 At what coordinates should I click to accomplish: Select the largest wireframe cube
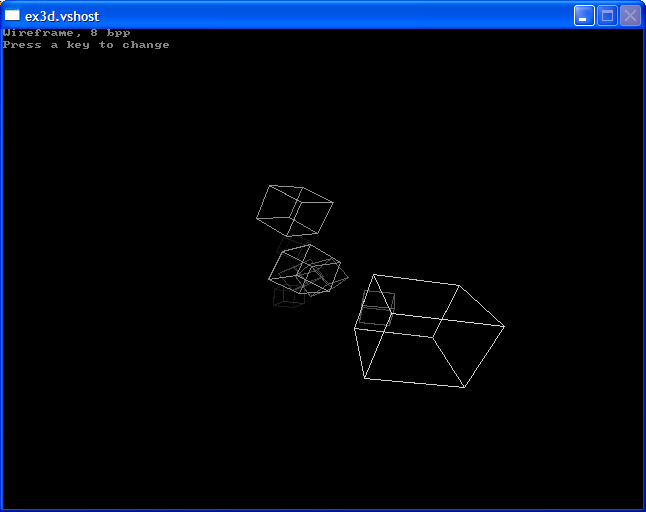pyautogui.click(x=430, y=332)
